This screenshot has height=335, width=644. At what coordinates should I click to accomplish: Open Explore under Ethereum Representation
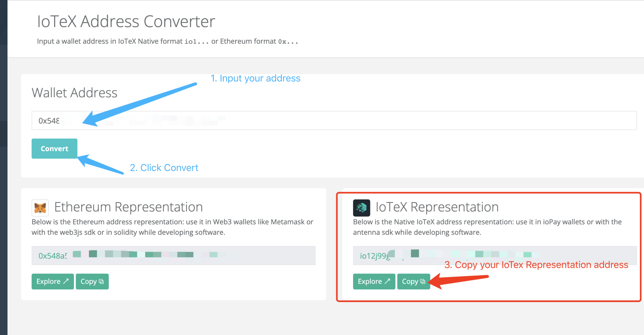[x=53, y=281]
